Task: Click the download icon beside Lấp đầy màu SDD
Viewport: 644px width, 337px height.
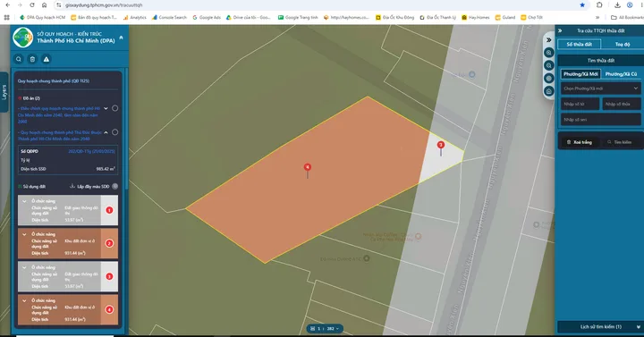Action: click(x=72, y=186)
